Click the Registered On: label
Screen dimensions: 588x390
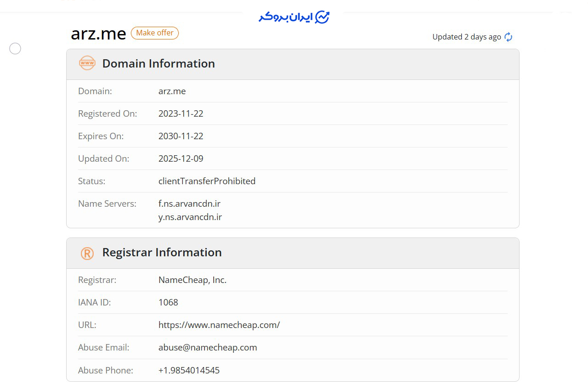coord(107,113)
